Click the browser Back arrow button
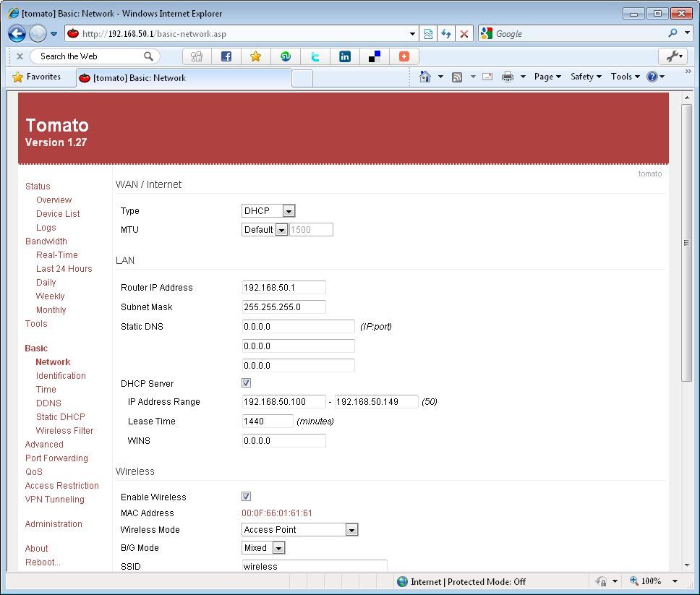This screenshot has width=700, height=595. (x=17, y=34)
